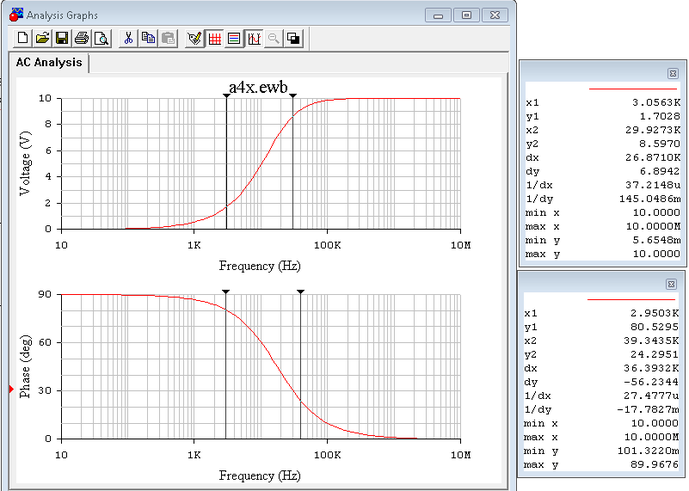Print the analysis graphs

82,38
